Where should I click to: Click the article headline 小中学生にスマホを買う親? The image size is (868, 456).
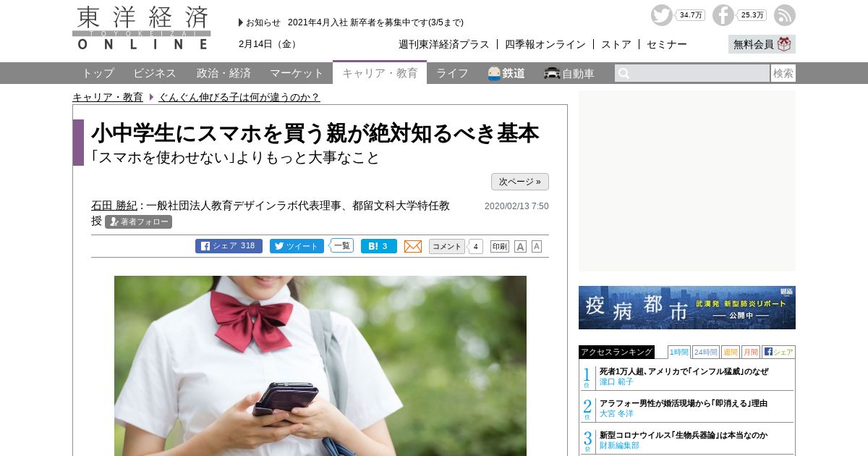[315, 133]
